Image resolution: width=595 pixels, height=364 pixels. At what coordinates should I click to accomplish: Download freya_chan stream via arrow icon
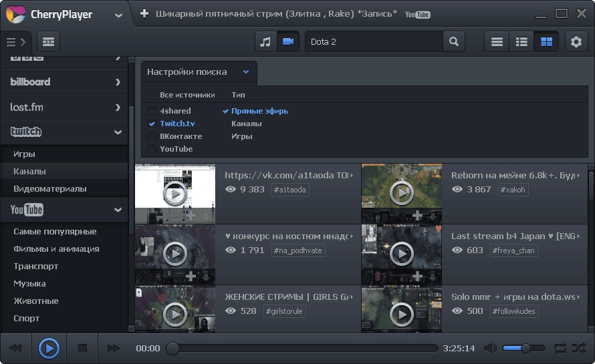tap(433, 277)
